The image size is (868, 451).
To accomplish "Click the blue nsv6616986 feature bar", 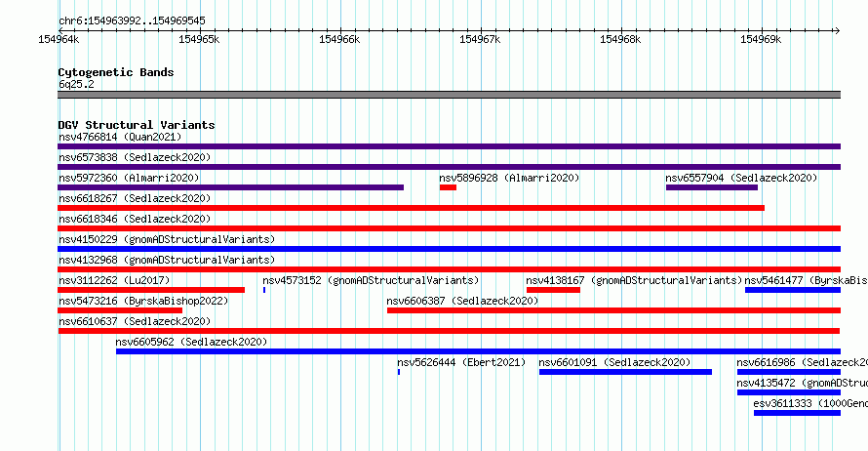I will pyautogui.click(x=789, y=372).
